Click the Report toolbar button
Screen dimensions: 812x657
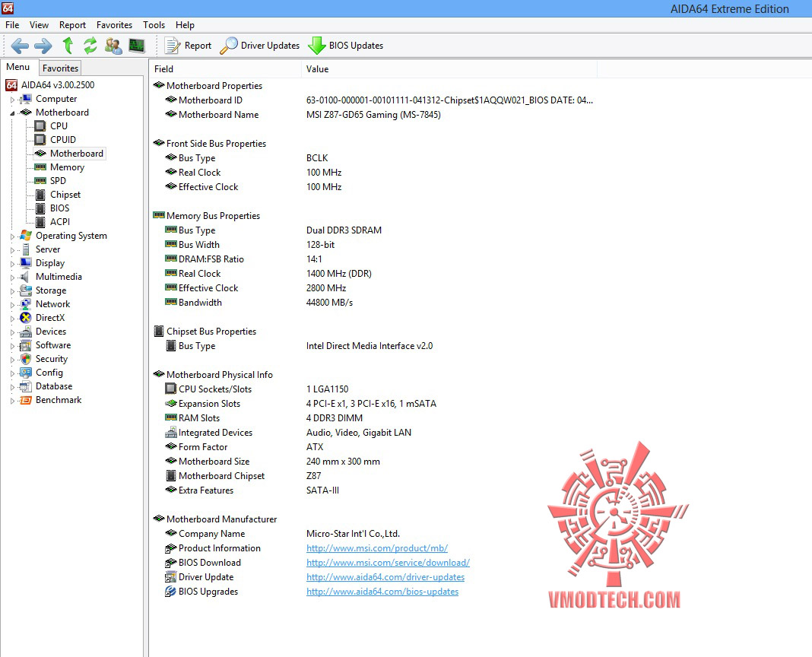click(188, 46)
